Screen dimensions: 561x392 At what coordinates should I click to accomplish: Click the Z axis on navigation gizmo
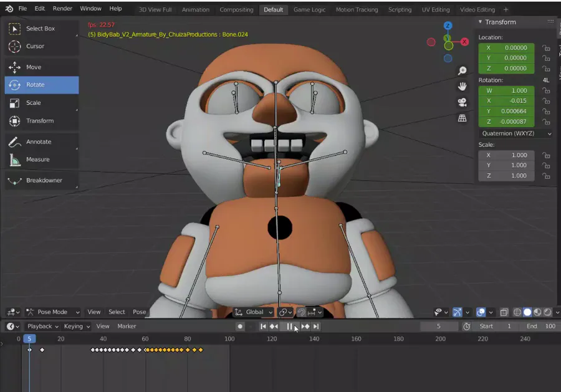pyautogui.click(x=448, y=26)
